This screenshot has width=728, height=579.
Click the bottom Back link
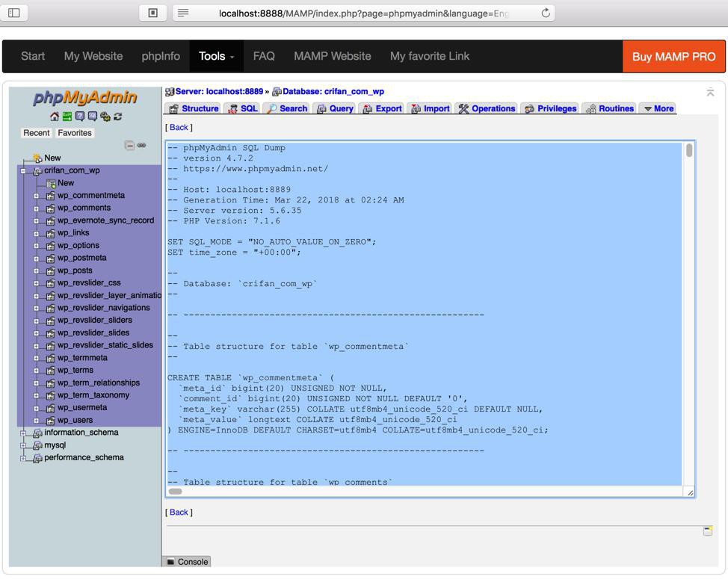[179, 513]
